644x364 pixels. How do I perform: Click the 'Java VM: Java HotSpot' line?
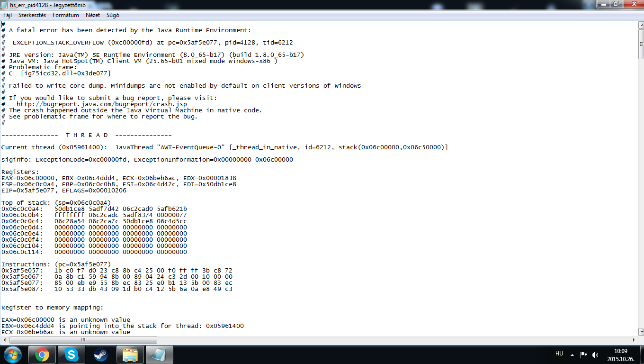pos(139,61)
